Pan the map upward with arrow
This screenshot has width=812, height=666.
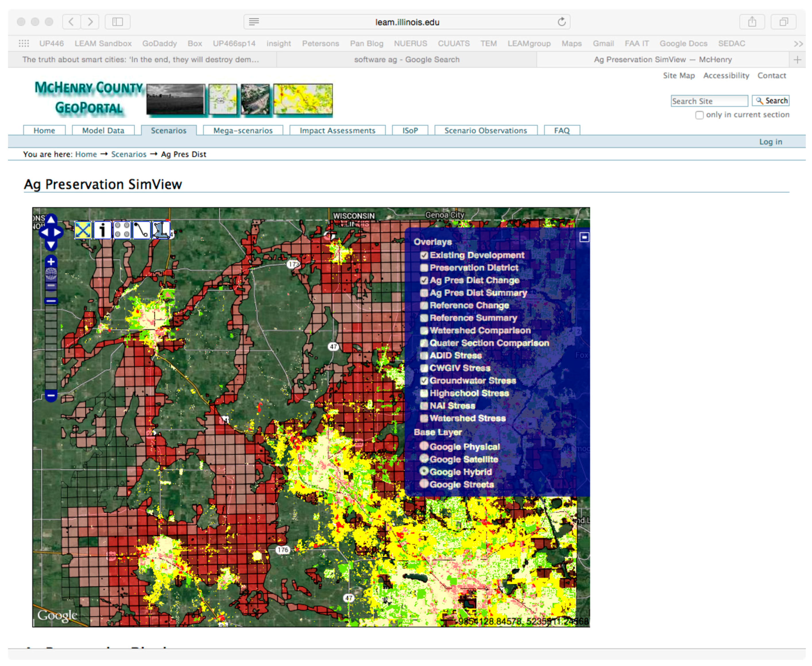click(x=51, y=220)
